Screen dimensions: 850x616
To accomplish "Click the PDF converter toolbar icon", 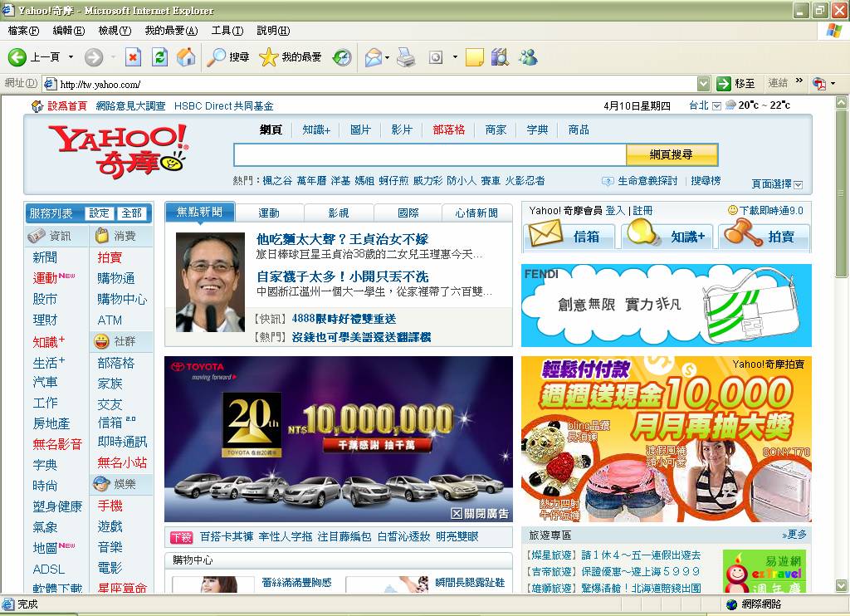I will (x=819, y=84).
